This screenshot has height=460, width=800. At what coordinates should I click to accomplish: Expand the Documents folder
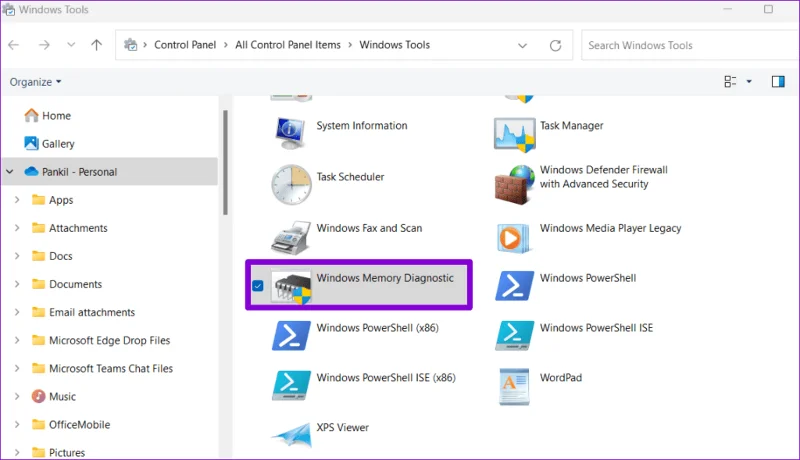point(17,284)
